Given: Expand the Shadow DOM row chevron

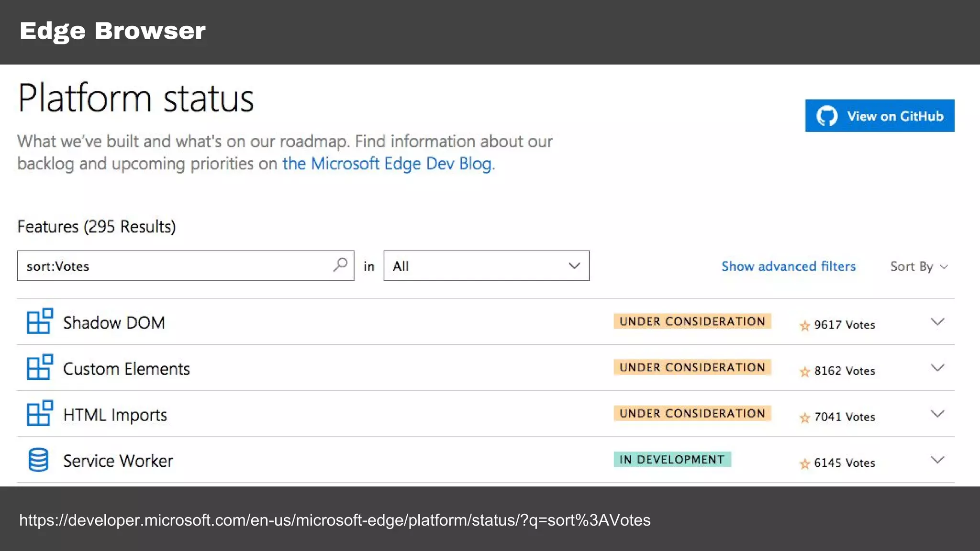Looking at the screenshot, I should [x=937, y=321].
